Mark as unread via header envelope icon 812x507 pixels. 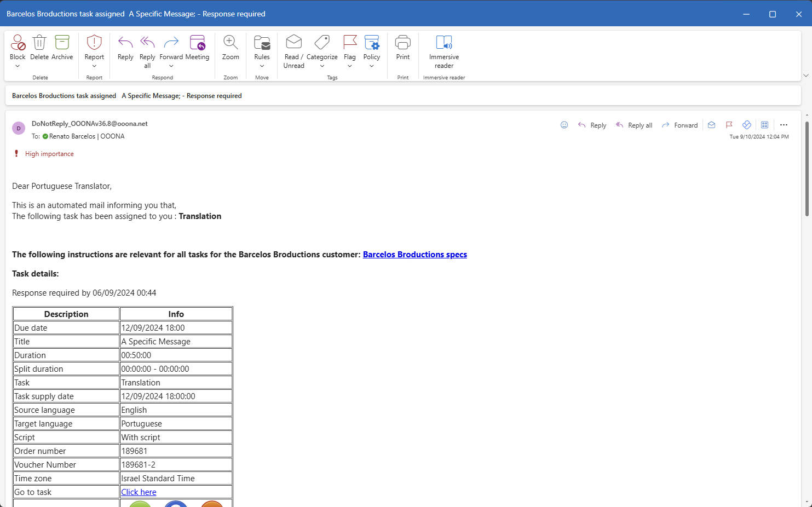[x=711, y=125]
